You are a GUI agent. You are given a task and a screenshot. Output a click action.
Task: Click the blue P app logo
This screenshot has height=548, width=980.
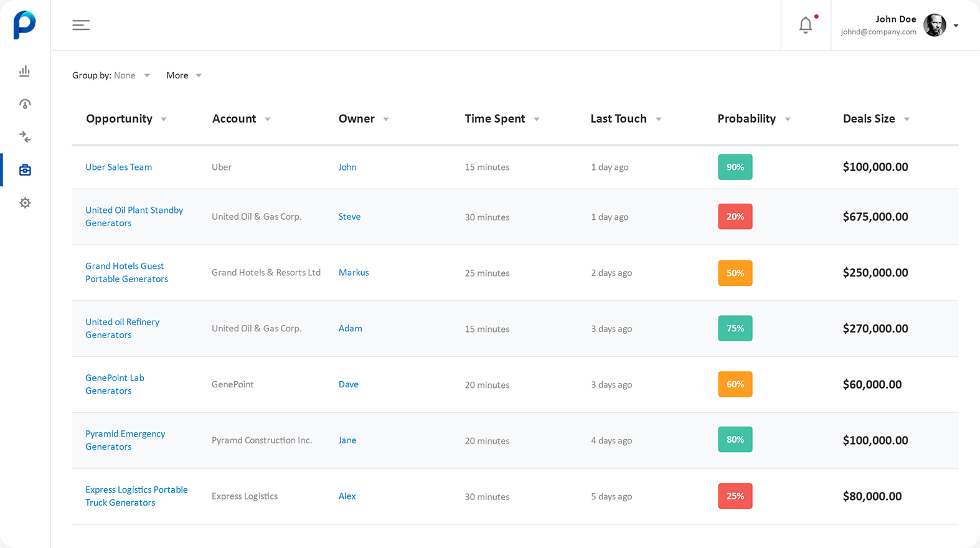(24, 25)
